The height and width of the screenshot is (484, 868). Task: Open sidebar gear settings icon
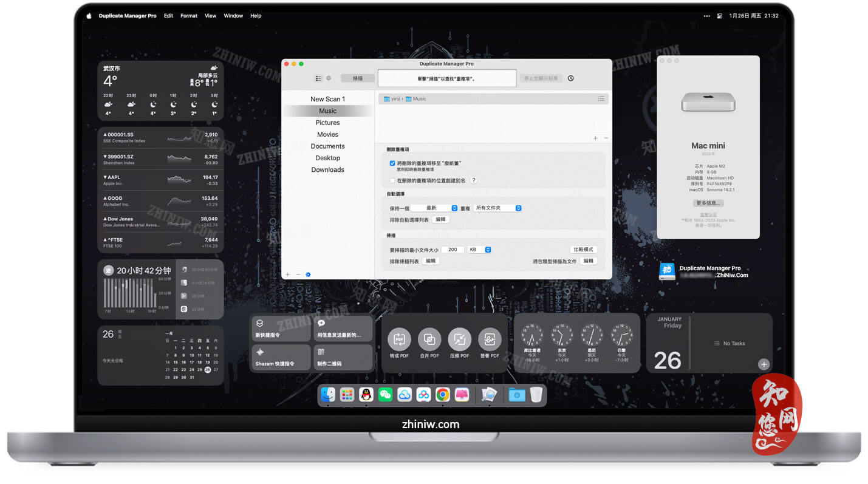pyautogui.click(x=308, y=274)
